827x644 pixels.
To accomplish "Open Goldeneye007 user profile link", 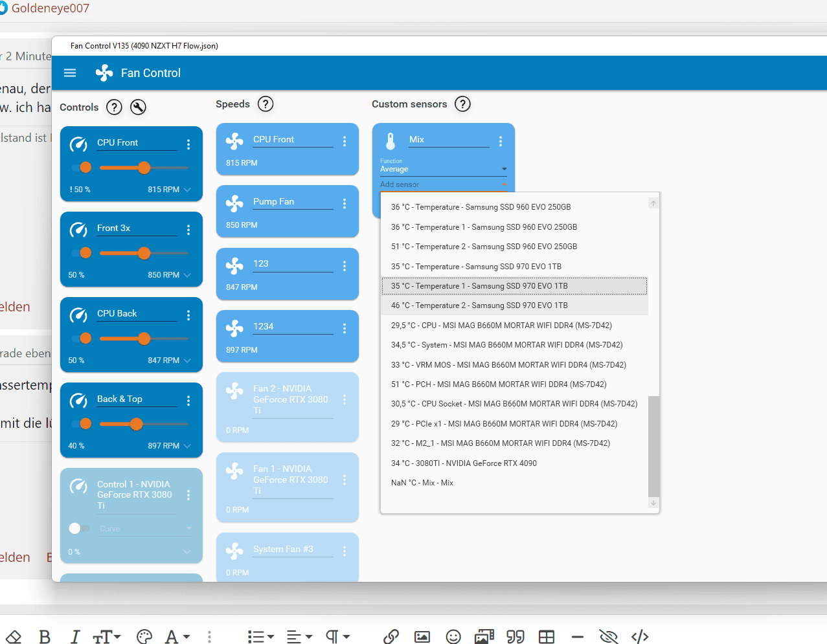I will pyautogui.click(x=50, y=8).
